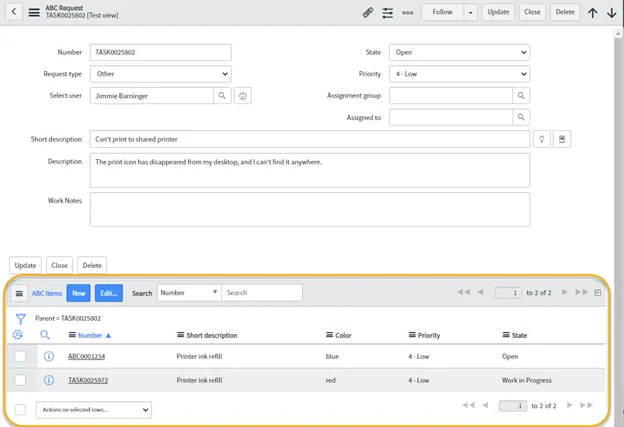Open the form context hamburger menu
Image resolution: width=624 pixels, height=427 pixels.
click(34, 12)
